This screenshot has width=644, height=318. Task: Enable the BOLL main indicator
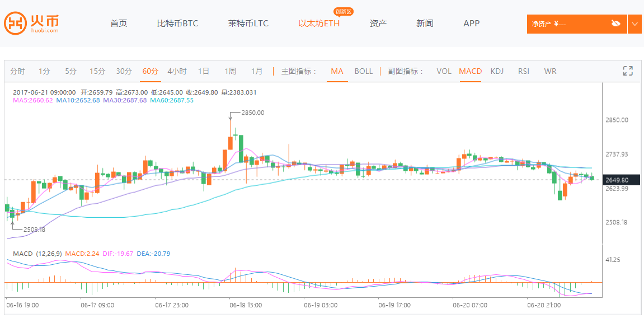pyautogui.click(x=364, y=71)
